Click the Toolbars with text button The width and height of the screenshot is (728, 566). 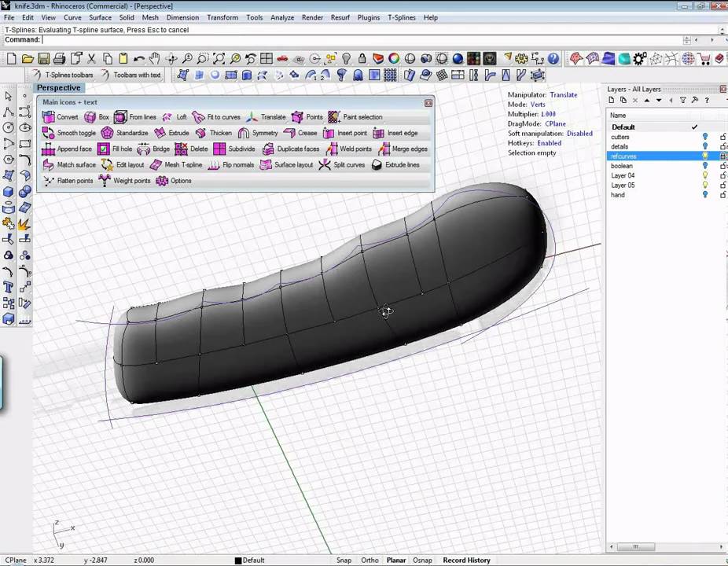click(x=131, y=75)
